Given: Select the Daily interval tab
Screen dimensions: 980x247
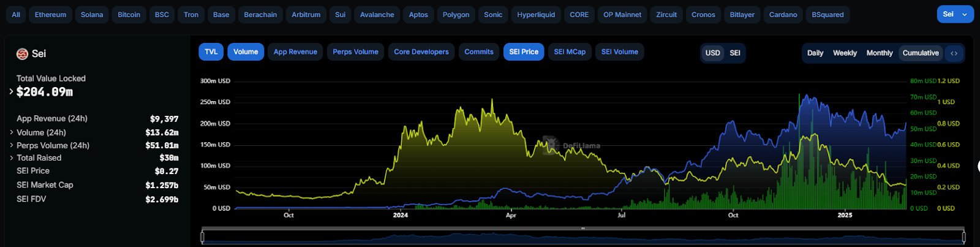Looking at the screenshot, I should 815,53.
